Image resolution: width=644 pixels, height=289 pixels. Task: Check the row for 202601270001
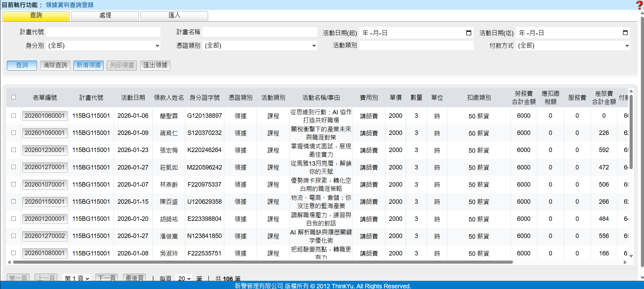pos(13,167)
